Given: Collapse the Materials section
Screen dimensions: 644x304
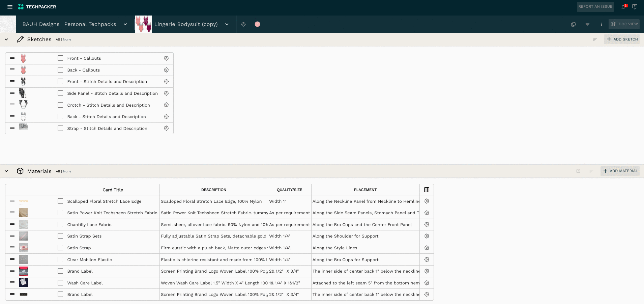Looking at the screenshot, I should [x=6, y=171].
